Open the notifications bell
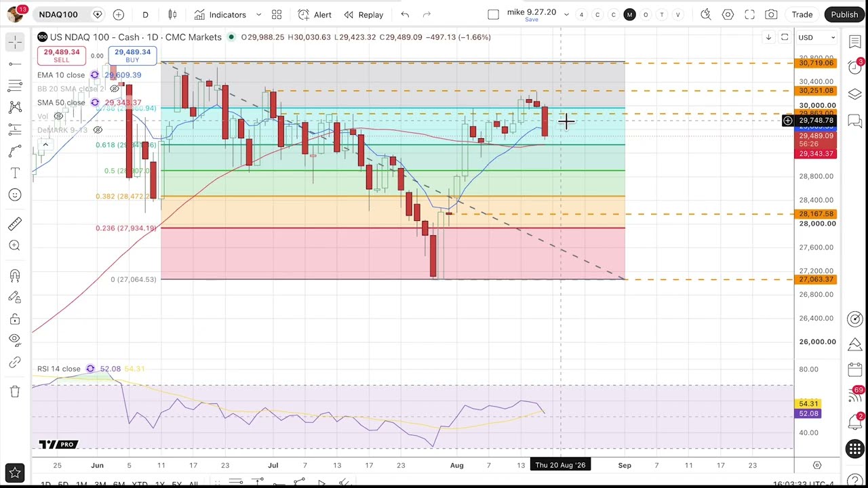The height and width of the screenshot is (488, 868). pos(854,422)
